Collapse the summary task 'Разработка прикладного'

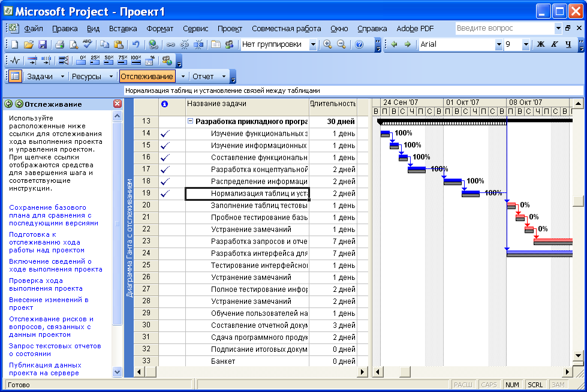190,121
